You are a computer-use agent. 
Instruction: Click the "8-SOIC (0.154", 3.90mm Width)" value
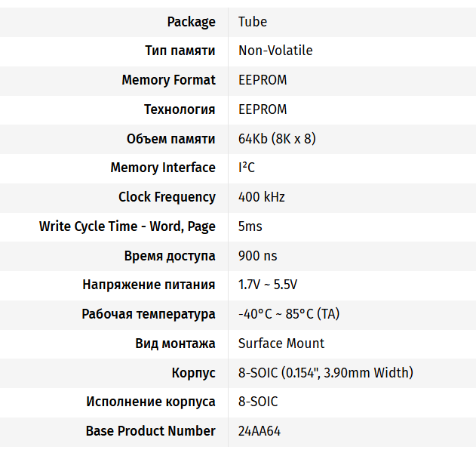(326, 373)
